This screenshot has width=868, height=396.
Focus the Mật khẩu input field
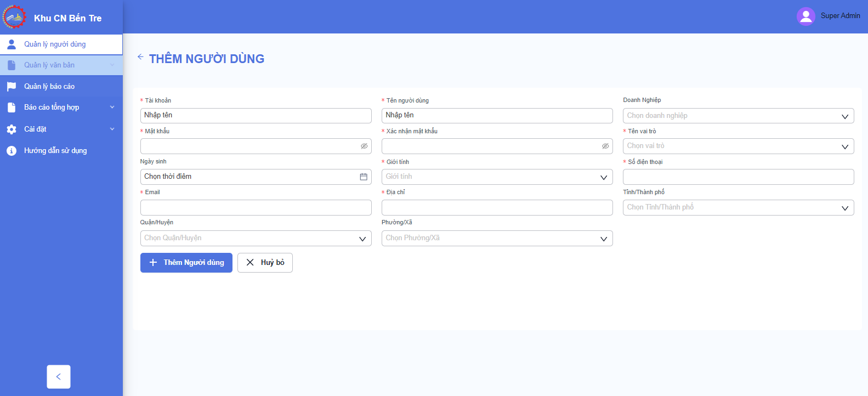(x=256, y=146)
